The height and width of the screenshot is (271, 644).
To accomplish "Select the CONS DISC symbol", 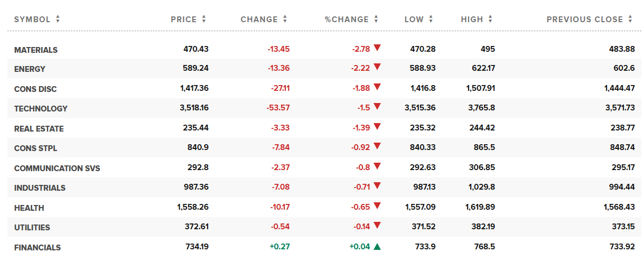I will point(35,89).
